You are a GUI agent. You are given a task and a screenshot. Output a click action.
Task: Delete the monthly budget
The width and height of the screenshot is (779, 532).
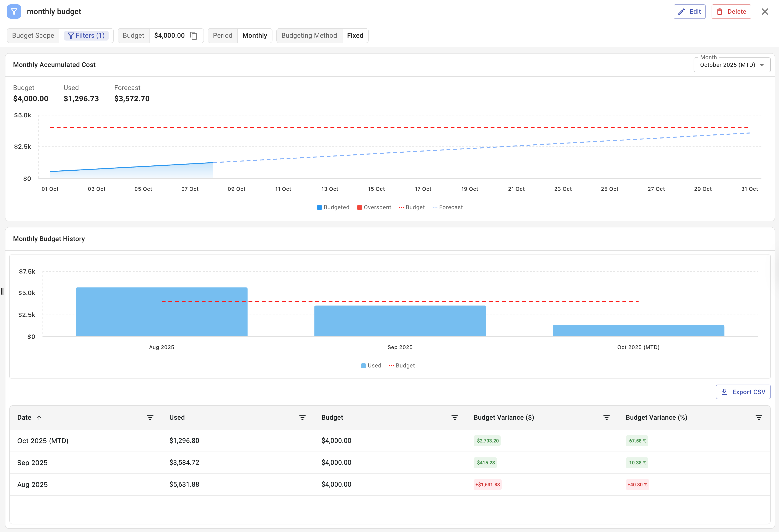[x=731, y=12]
